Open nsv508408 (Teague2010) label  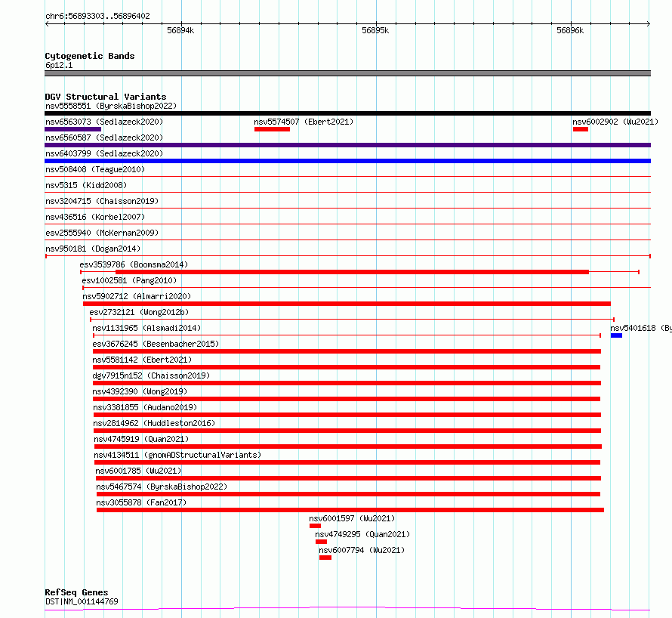tap(95, 169)
